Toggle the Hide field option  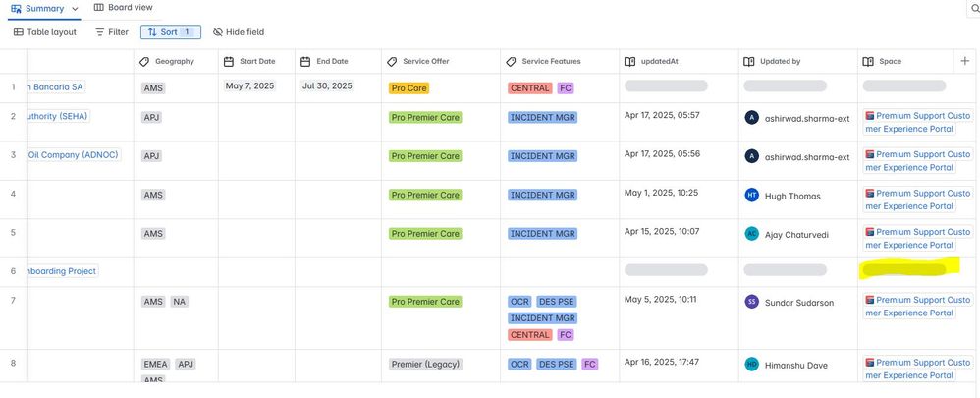click(x=239, y=31)
